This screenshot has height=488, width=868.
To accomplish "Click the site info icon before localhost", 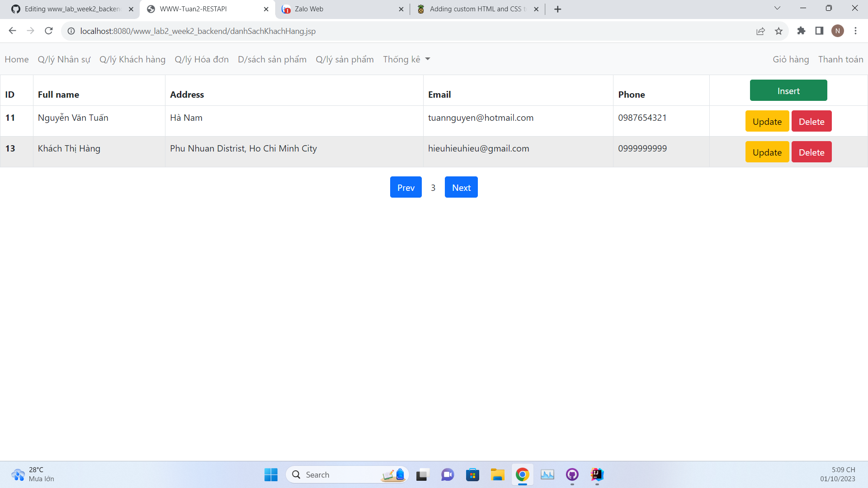I will (x=71, y=31).
